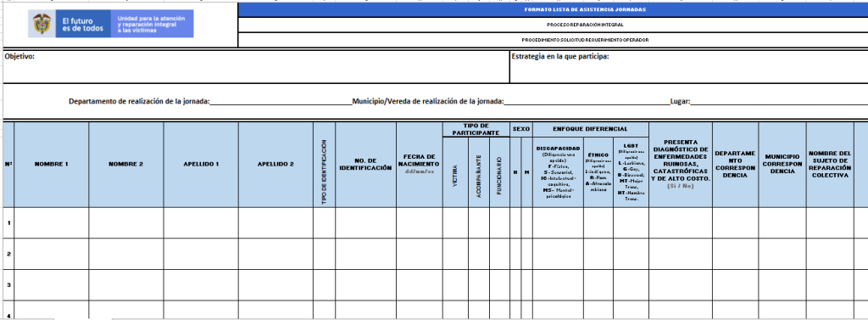Select the NOMBRE 1 column header
The height and width of the screenshot is (320, 868).
pyautogui.click(x=52, y=165)
